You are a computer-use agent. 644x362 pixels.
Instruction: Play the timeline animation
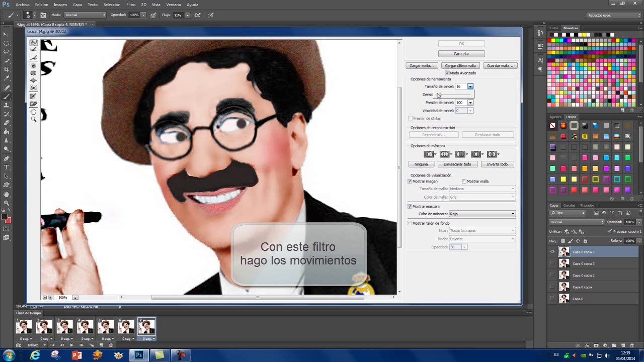72,345
